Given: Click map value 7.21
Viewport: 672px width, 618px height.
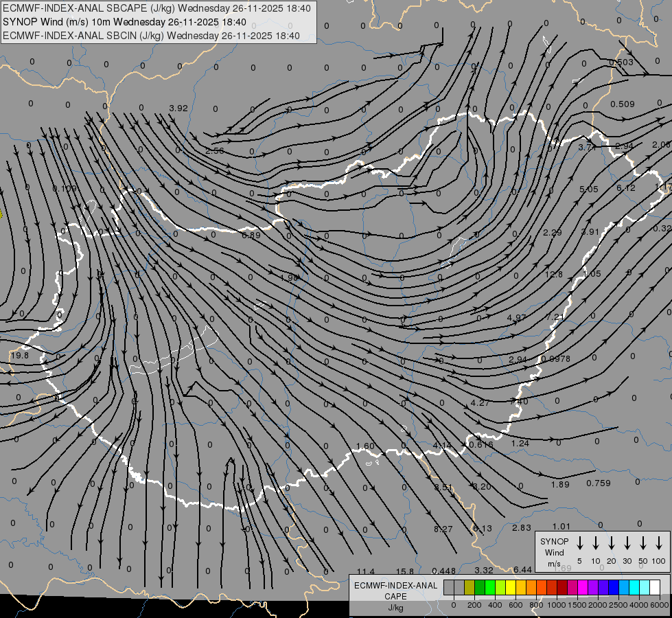Looking at the screenshot, I should (555, 317).
